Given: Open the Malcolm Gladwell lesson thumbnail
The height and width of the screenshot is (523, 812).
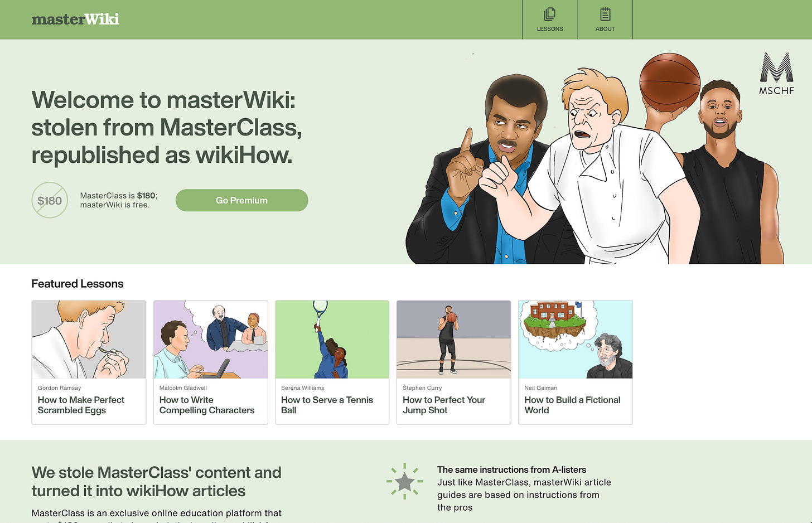Looking at the screenshot, I should tap(210, 340).
